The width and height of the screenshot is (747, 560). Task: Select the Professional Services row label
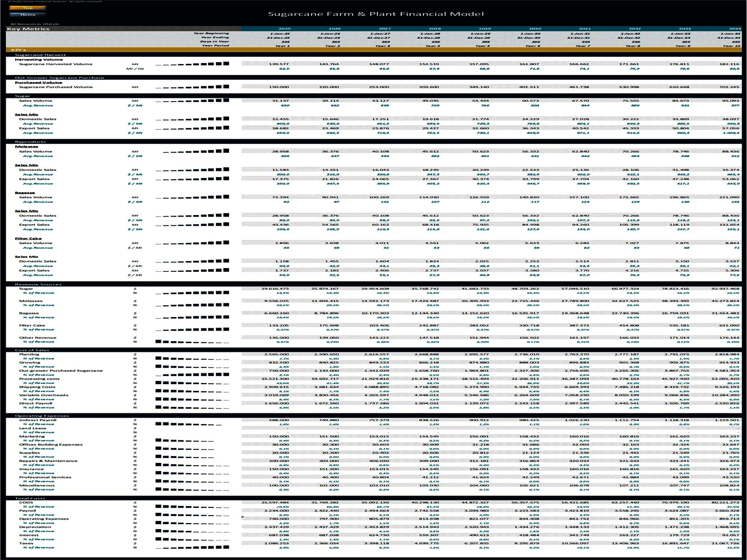[45, 477]
